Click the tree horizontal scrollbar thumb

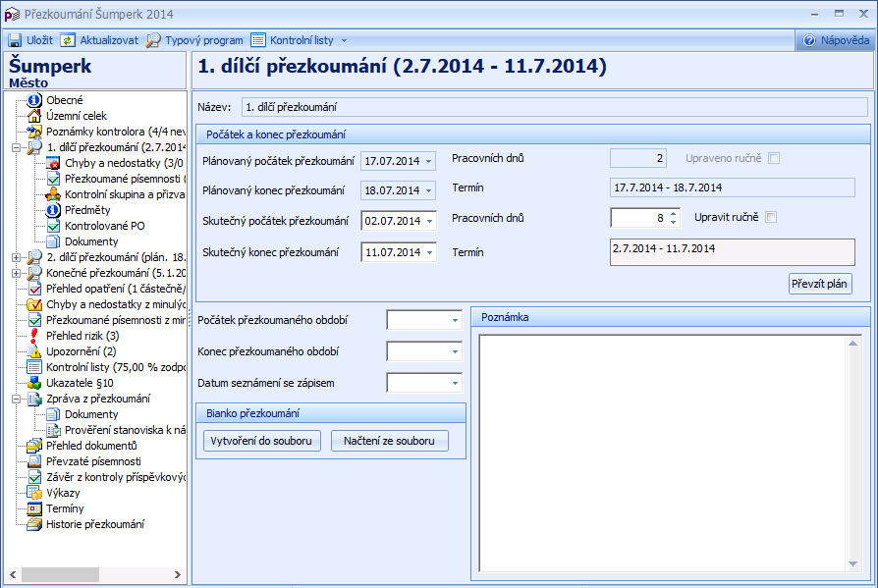click(61, 574)
